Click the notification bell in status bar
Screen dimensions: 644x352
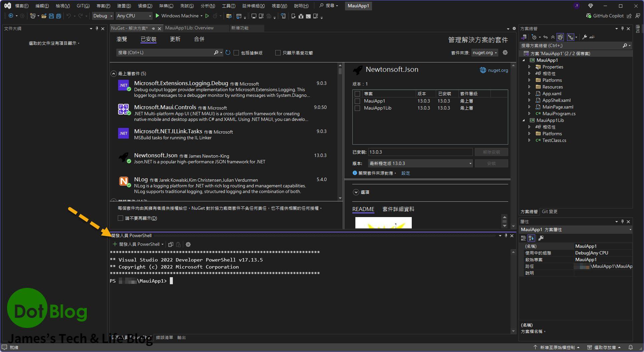pos(630,347)
